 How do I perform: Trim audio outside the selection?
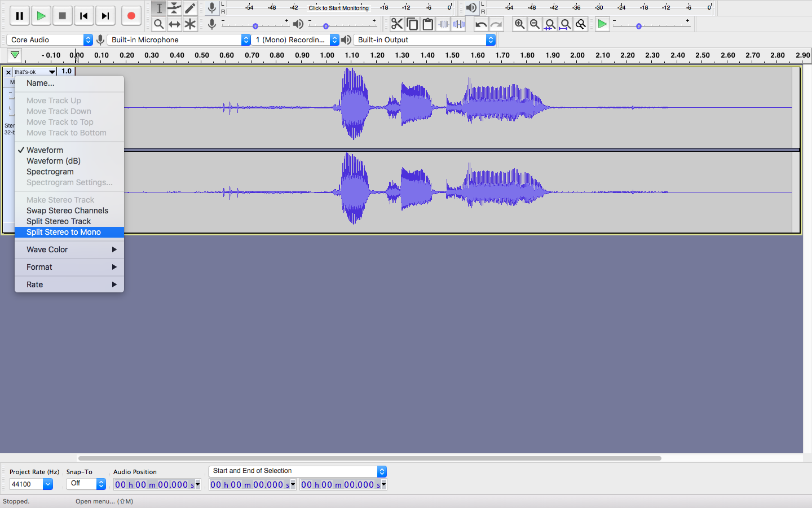point(444,24)
